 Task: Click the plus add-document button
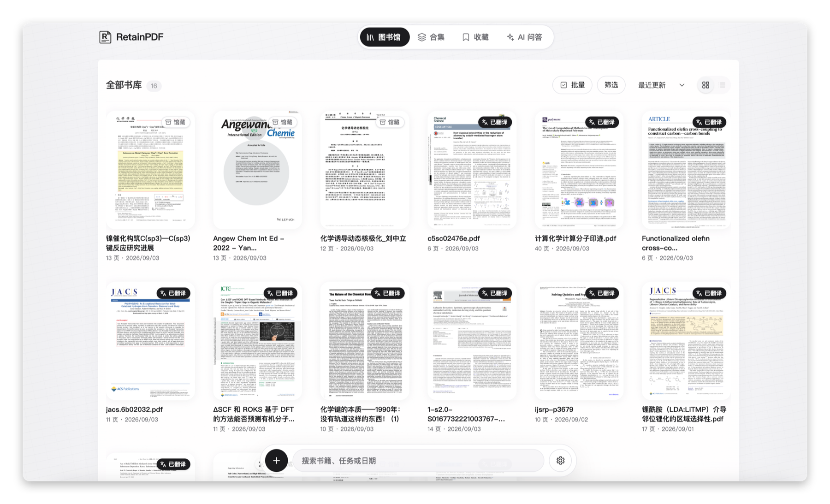[276, 460]
